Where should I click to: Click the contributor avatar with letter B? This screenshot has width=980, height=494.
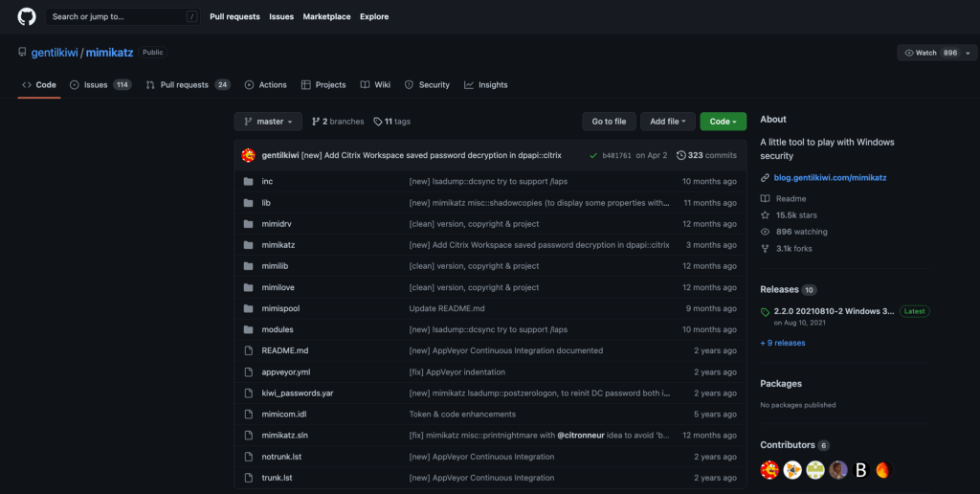[861, 470]
